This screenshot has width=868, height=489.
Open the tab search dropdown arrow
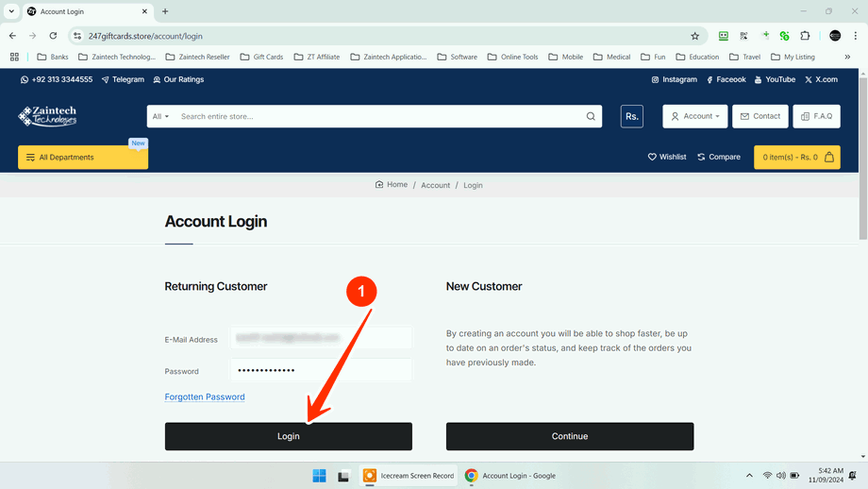[11, 11]
